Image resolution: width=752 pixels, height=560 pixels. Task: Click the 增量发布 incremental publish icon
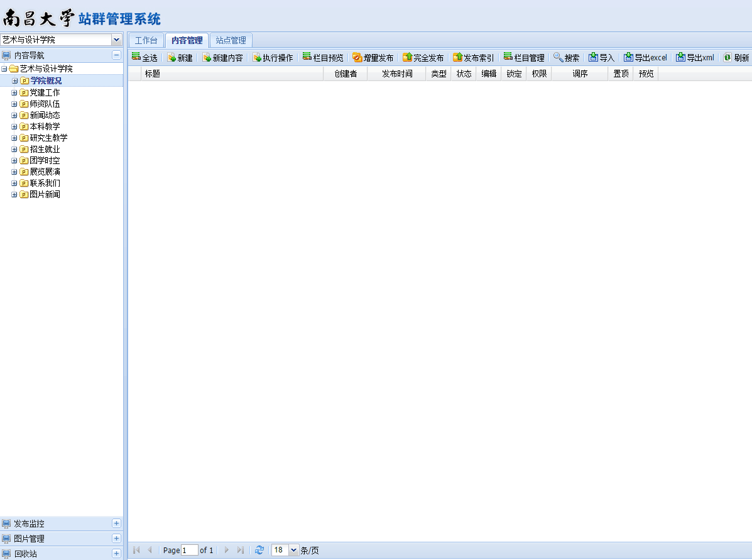point(357,57)
